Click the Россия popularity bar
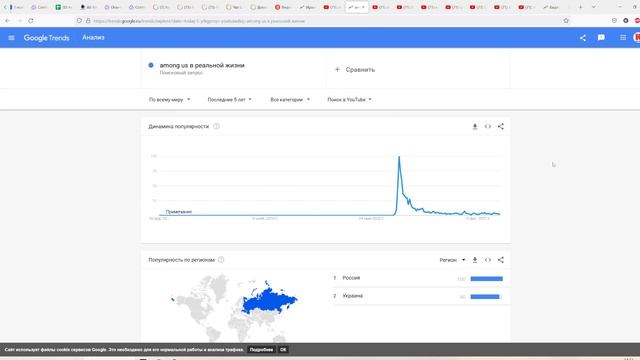Image resolution: width=640 pixels, height=360 pixels. click(487, 279)
